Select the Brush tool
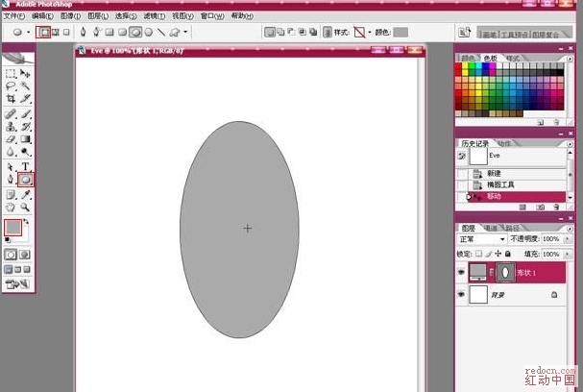 coord(25,113)
